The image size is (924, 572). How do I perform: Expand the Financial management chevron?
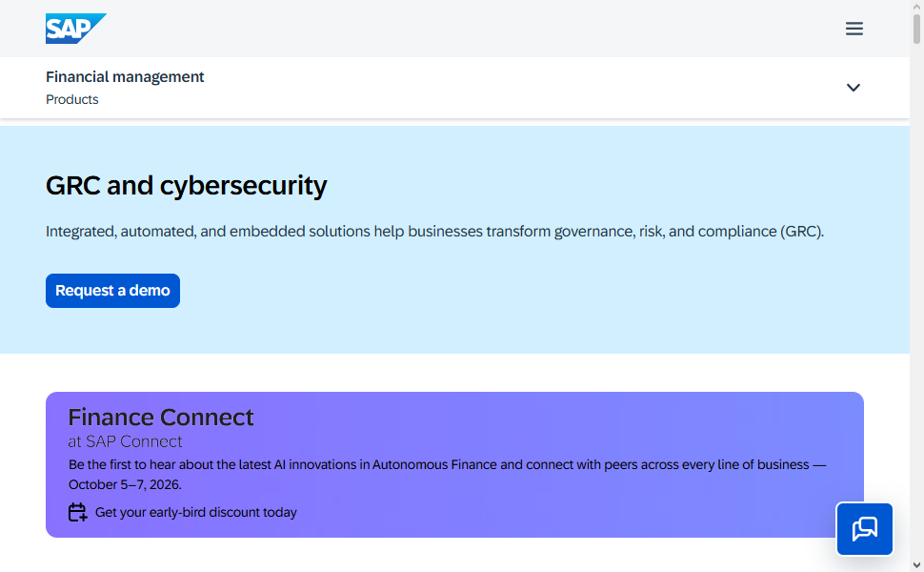(853, 88)
